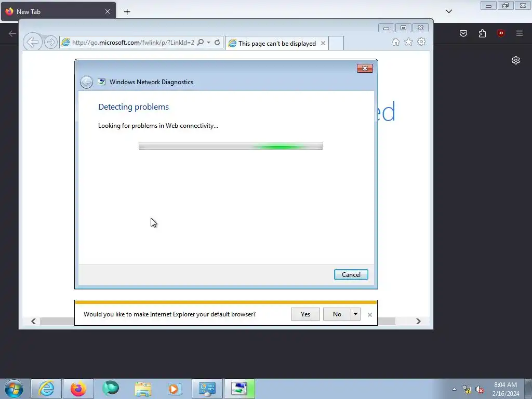Open uBlock Origin extension icon
The width and height of the screenshot is (532, 399).
pyautogui.click(x=501, y=33)
